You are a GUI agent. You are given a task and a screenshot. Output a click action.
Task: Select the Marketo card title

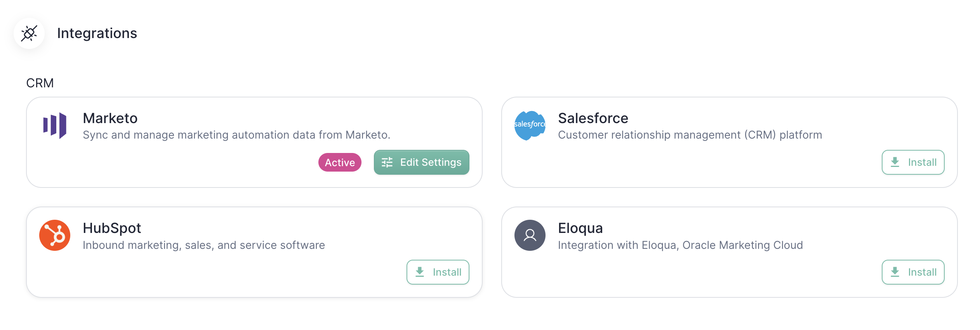110,118
